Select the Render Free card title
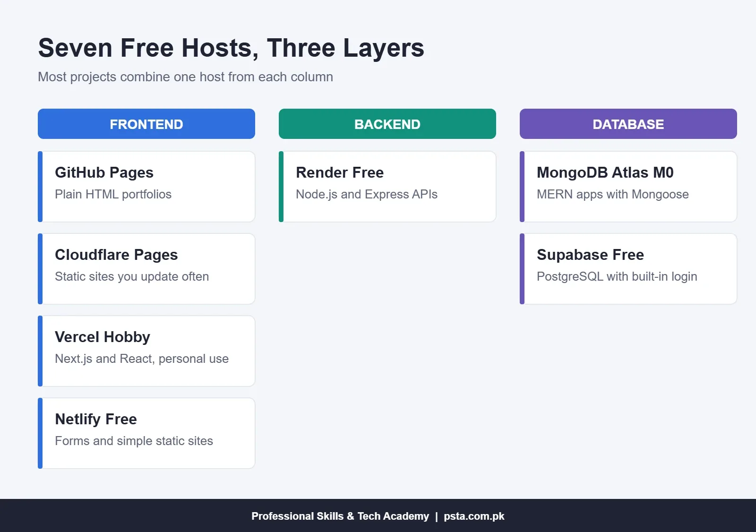 coord(340,173)
